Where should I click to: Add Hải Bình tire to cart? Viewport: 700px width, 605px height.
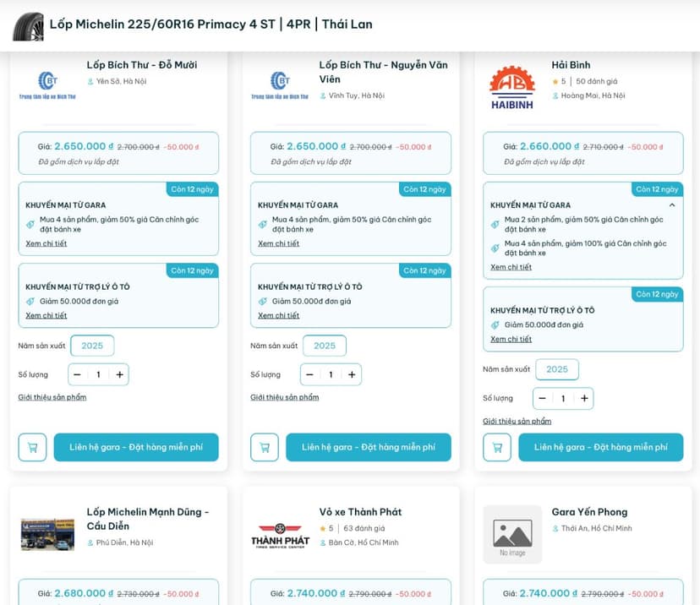(497, 447)
